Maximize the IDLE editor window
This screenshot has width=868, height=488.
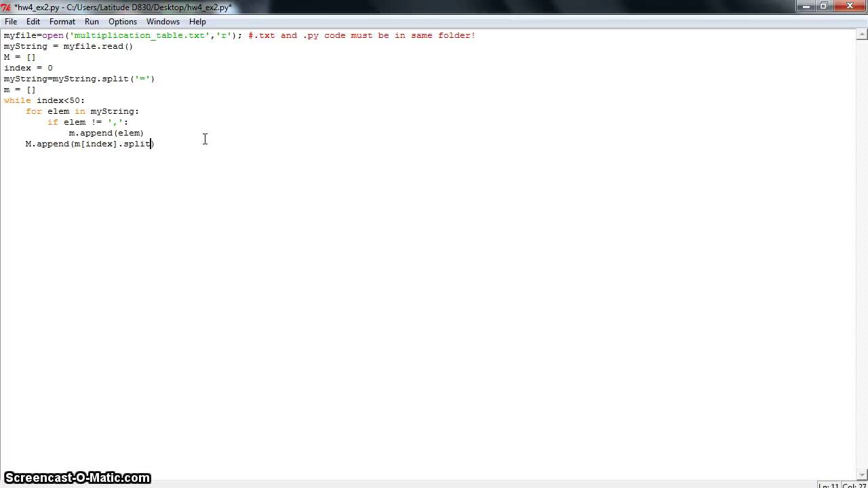pos(824,6)
